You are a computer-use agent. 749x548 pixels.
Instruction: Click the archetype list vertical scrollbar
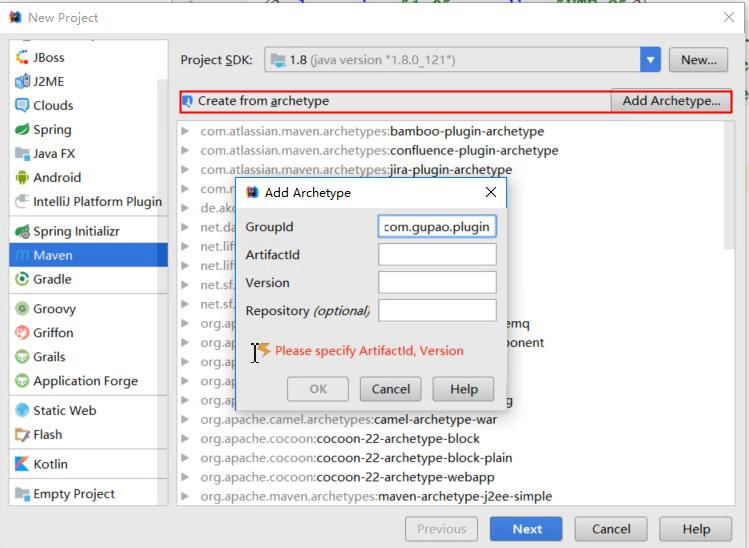click(729, 186)
